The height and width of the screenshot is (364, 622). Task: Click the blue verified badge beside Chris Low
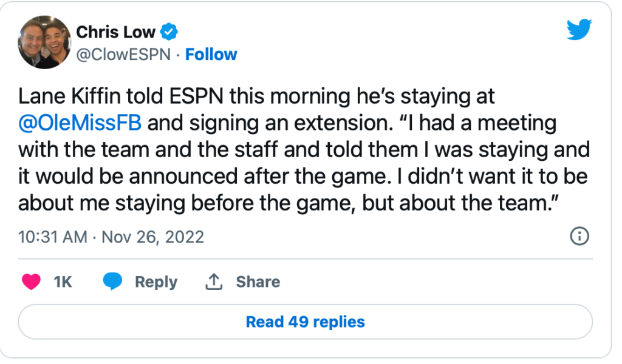pyautogui.click(x=170, y=32)
